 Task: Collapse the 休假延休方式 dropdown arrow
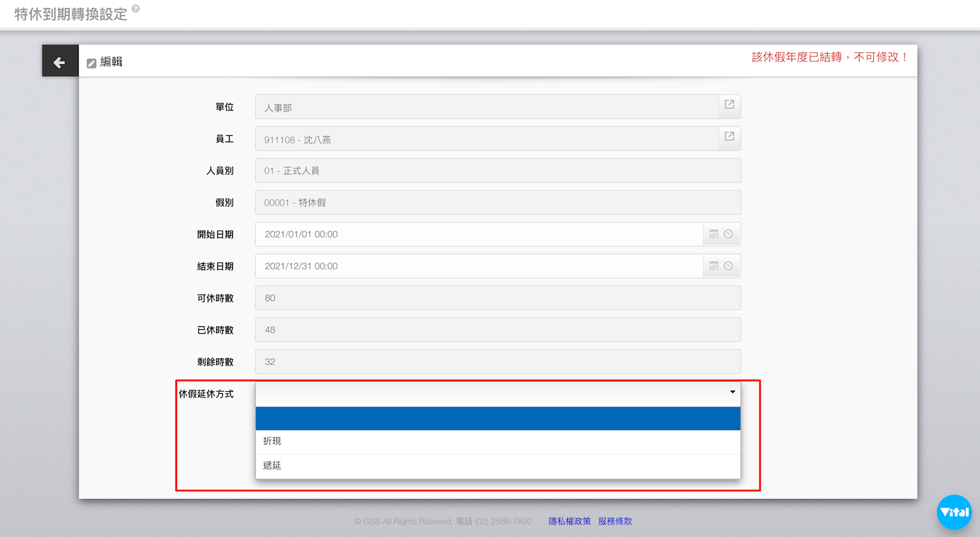pos(732,392)
